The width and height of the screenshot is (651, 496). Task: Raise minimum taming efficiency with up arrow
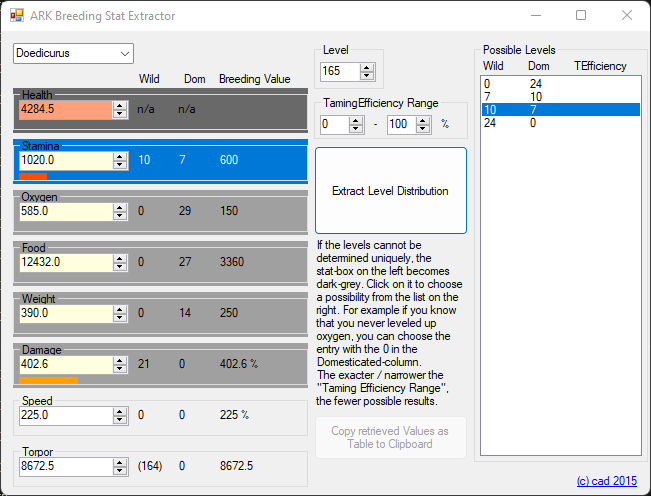tap(356, 121)
